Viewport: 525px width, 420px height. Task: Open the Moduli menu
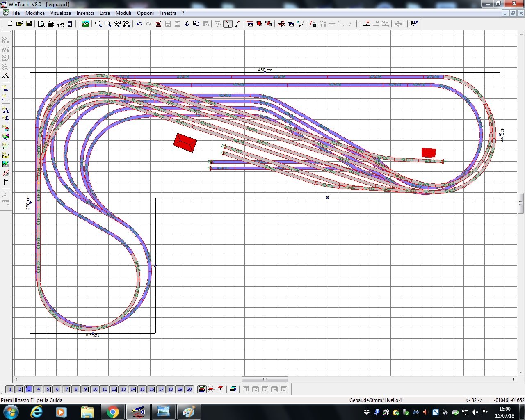point(123,13)
